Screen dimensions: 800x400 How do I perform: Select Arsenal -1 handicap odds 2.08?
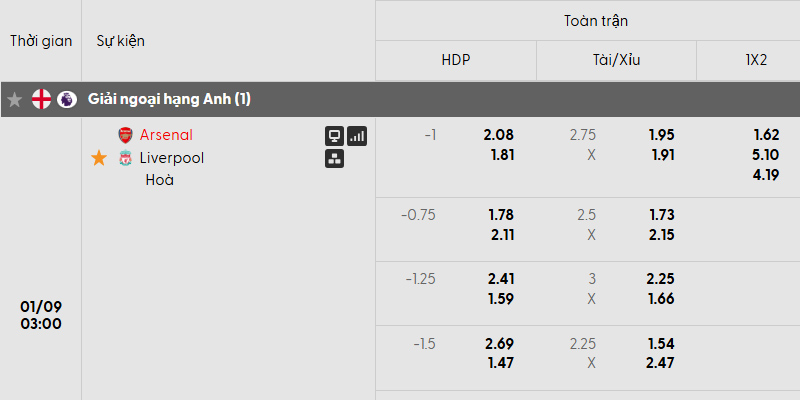click(x=498, y=135)
